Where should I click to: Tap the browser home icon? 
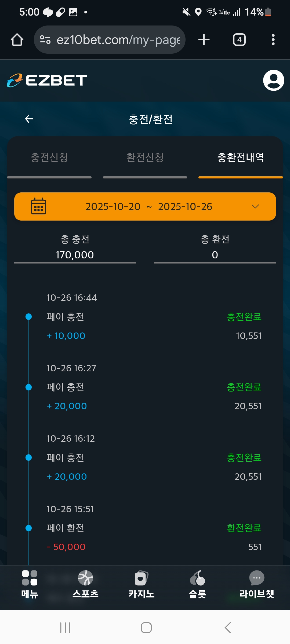pos(17,40)
